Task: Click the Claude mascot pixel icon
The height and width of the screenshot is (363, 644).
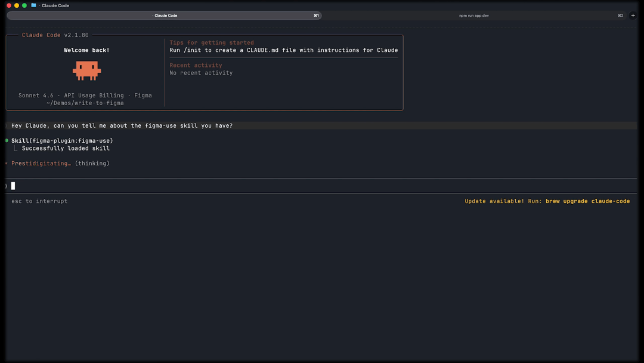Action: click(x=86, y=70)
